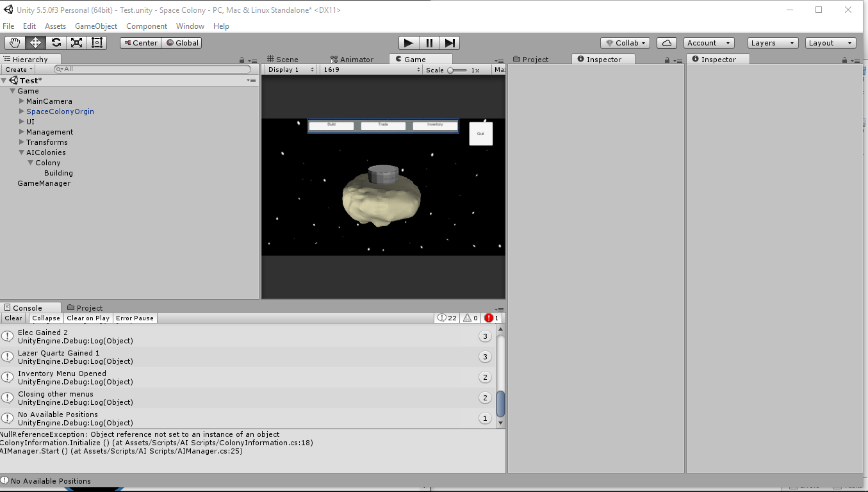This screenshot has height=492, width=868.
Task: Select the Rotate tool
Action: click(x=56, y=43)
